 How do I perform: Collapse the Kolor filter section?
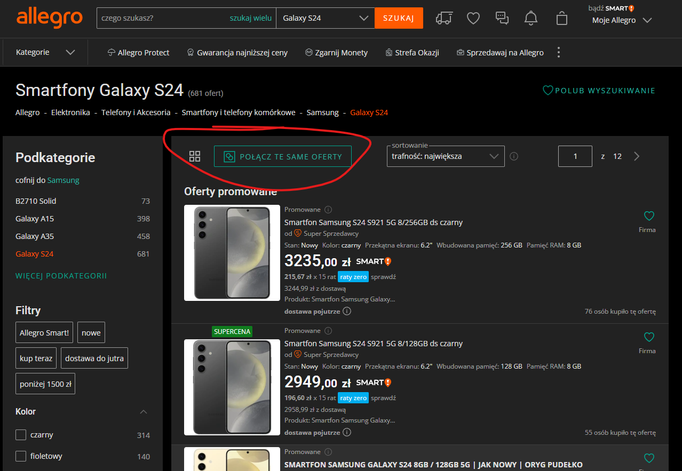coord(142,412)
